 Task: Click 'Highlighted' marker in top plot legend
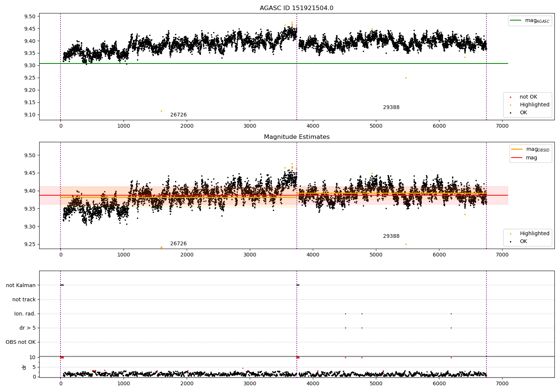[x=510, y=105]
